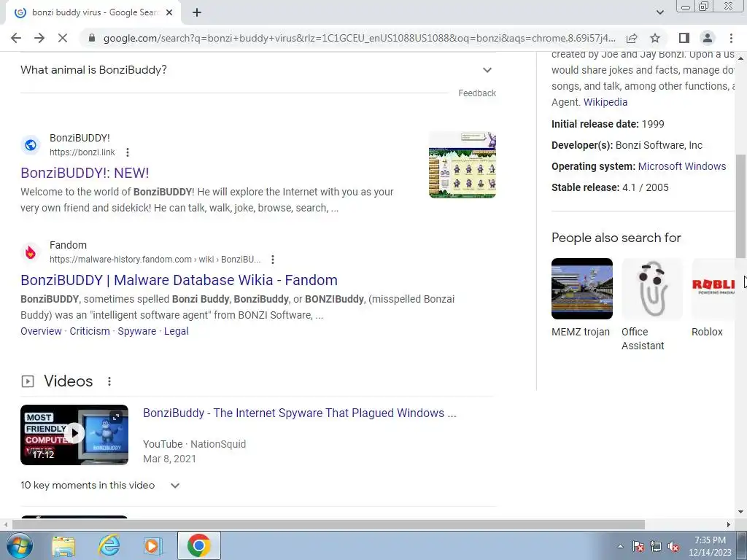This screenshot has height=560, width=747.
Task: Open the Spyware sitelink
Action: [136, 331]
